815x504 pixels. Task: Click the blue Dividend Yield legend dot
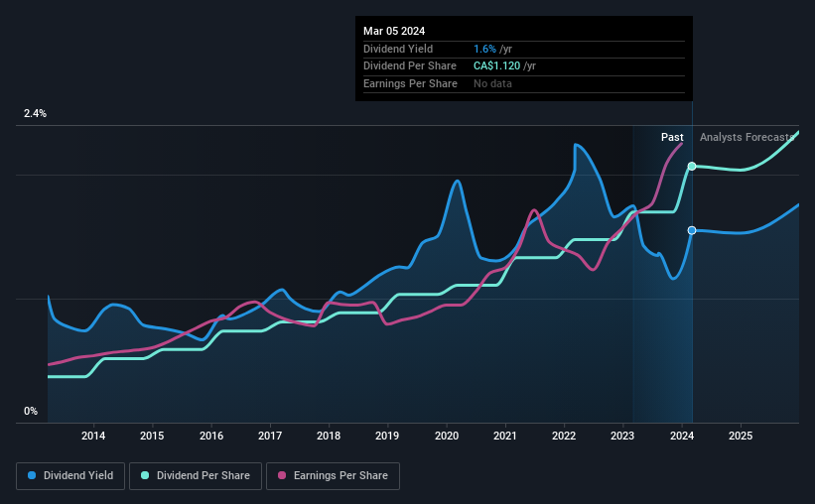click(x=32, y=475)
